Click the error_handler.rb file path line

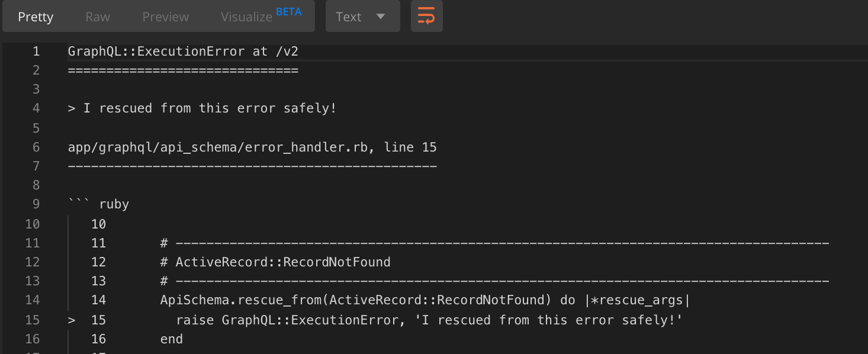(x=252, y=147)
